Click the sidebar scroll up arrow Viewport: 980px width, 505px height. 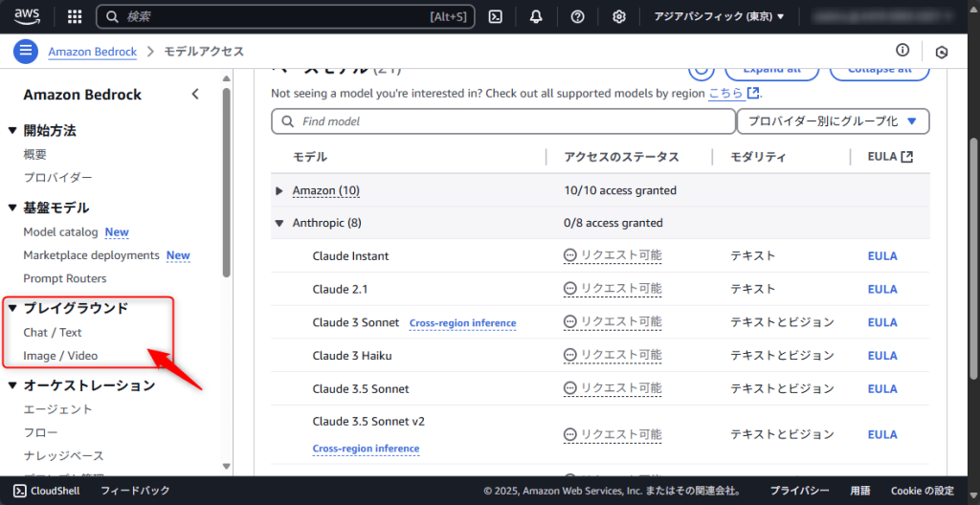(226, 78)
